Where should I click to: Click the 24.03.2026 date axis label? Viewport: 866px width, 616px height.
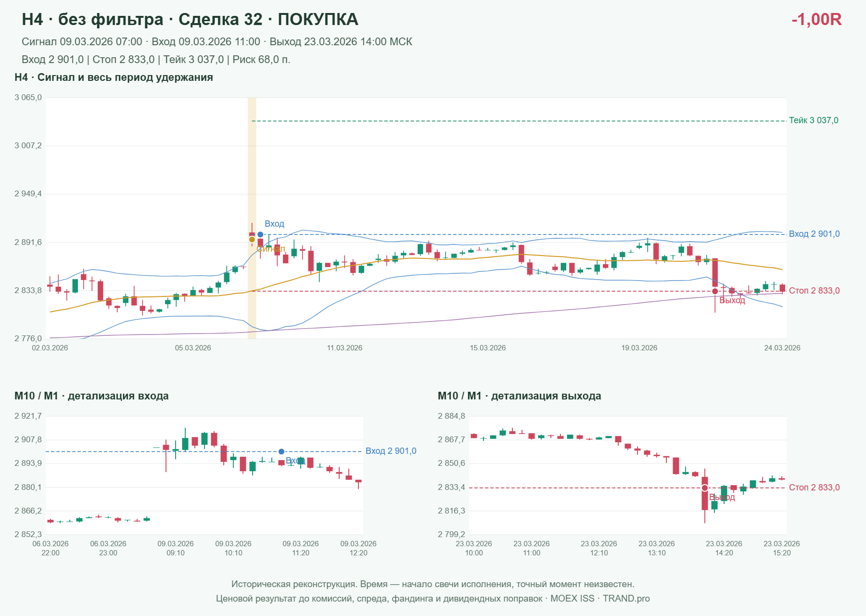pyautogui.click(x=782, y=348)
